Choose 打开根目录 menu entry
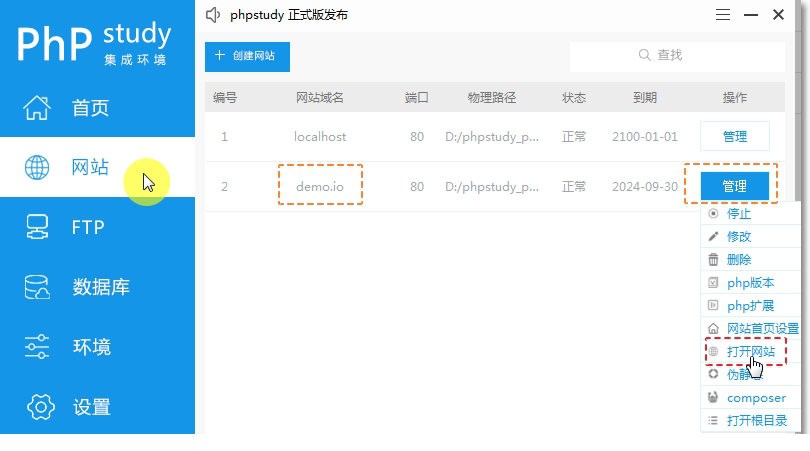The height and width of the screenshot is (451, 810). 751,421
